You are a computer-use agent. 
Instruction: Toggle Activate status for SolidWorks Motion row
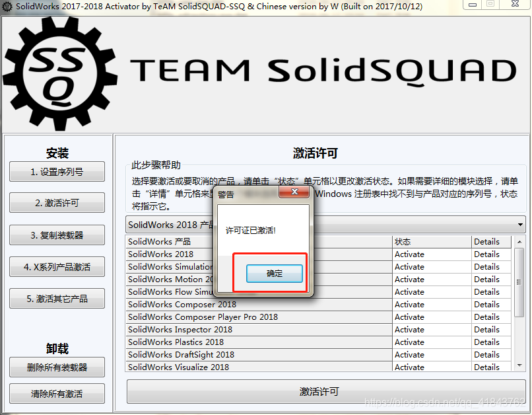pyautogui.click(x=432, y=280)
